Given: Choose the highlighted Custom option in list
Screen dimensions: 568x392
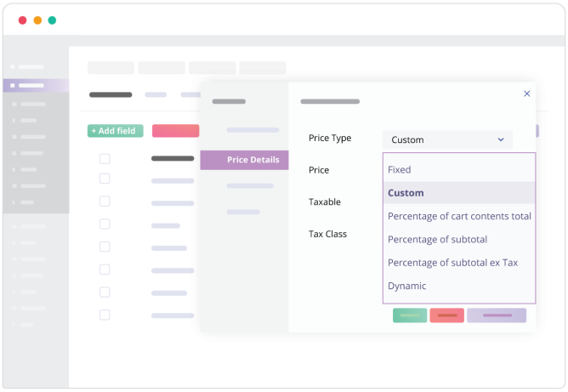Looking at the screenshot, I should tap(459, 193).
